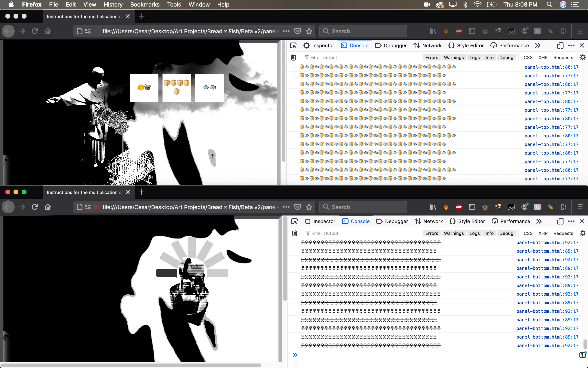Viewport: 588px width, 368px height.
Task: Open page actions menu in bottom address bar
Action: 286,207
